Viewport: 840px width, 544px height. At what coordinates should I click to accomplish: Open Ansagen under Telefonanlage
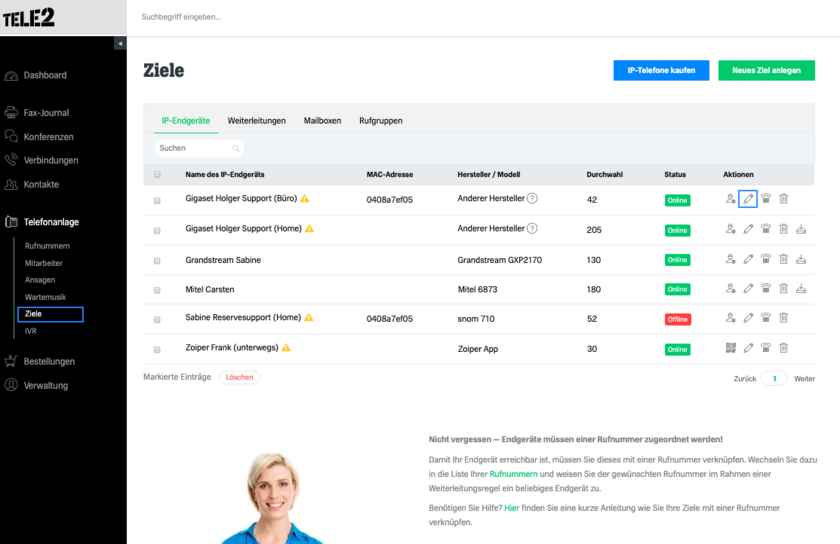40,280
